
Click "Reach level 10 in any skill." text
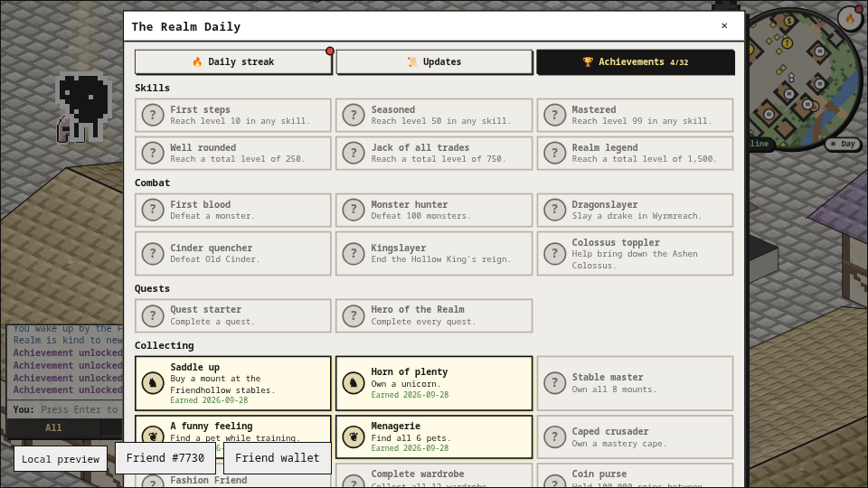click(241, 121)
